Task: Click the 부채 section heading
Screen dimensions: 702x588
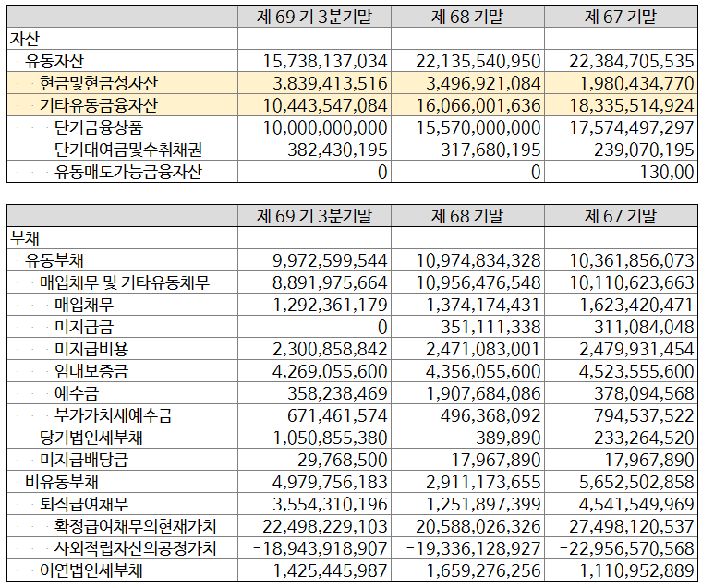Action: [25, 238]
